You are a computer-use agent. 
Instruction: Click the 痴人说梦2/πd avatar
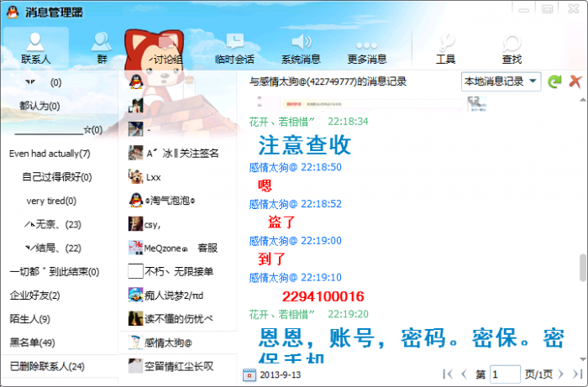(x=135, y=295)
